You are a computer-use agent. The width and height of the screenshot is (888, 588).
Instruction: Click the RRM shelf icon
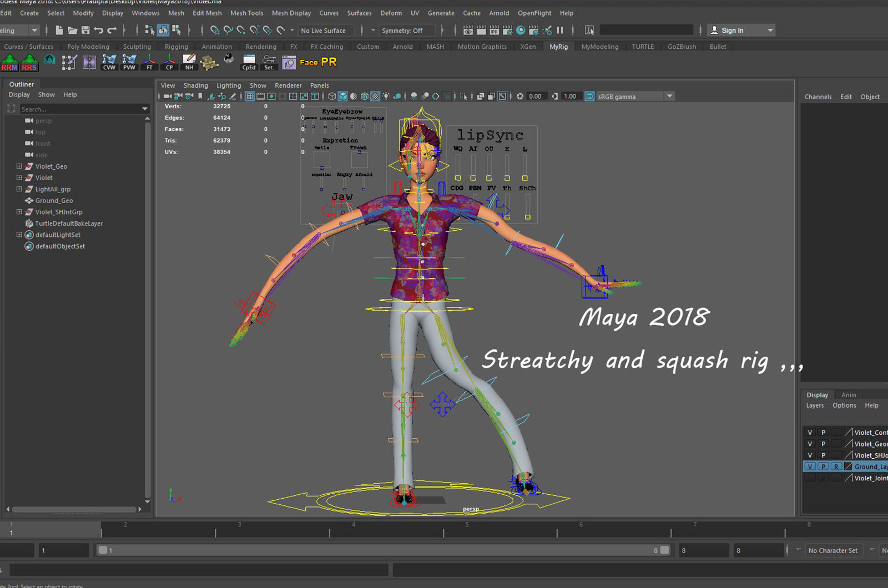[9, 62]
